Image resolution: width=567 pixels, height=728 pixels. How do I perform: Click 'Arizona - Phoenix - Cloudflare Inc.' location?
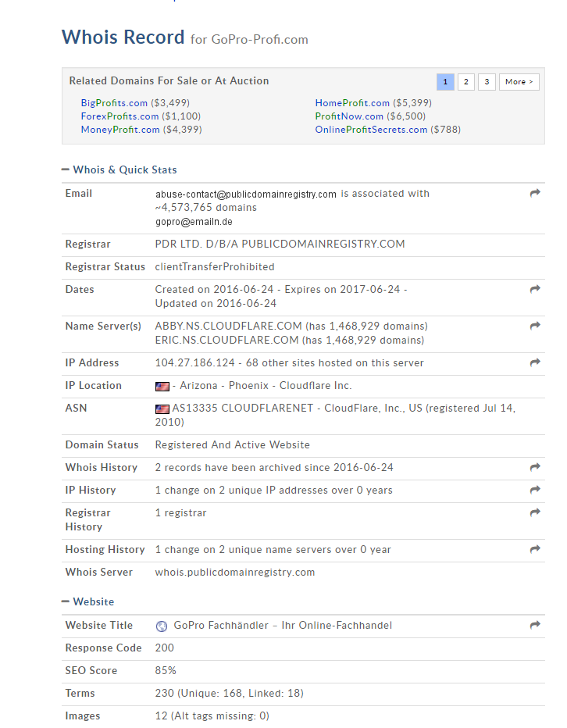tap(266, 386)
